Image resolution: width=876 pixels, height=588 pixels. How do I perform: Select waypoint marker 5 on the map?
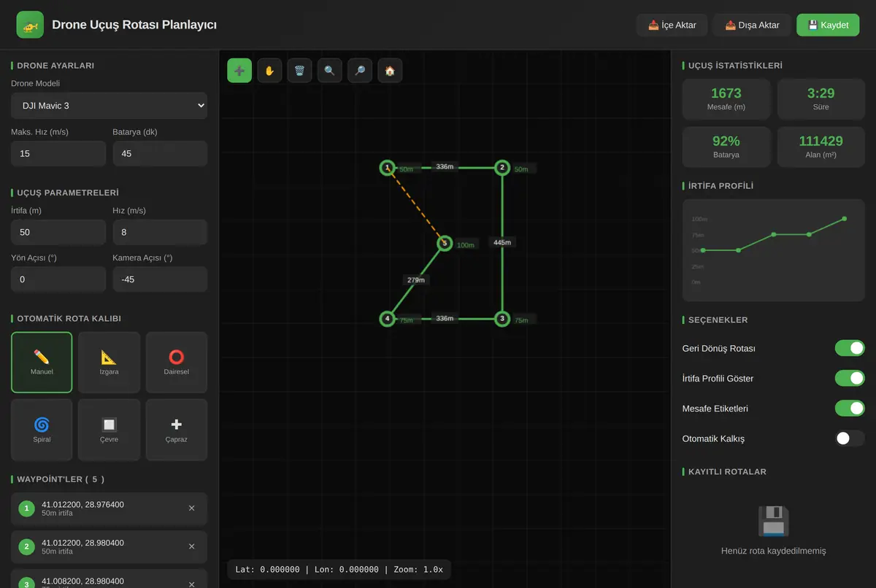pos(445,243)
